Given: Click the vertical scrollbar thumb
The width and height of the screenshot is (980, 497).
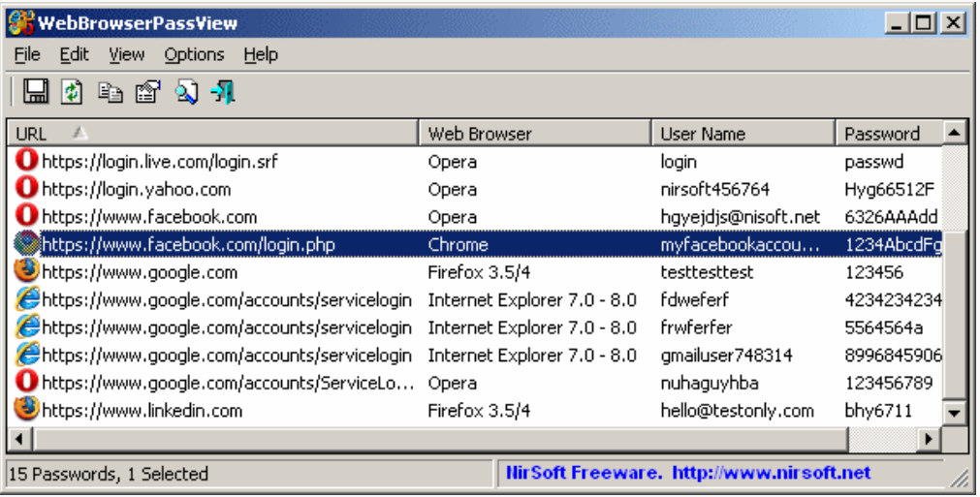Looking at the screenshot, I should (x=955, y=314).
